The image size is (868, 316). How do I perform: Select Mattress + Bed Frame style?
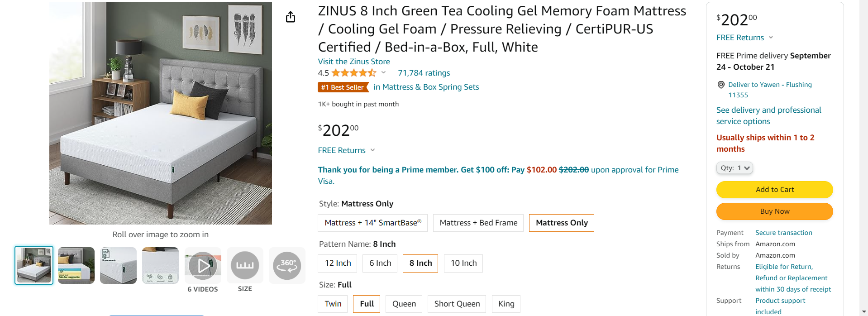(x=478, y=223)
